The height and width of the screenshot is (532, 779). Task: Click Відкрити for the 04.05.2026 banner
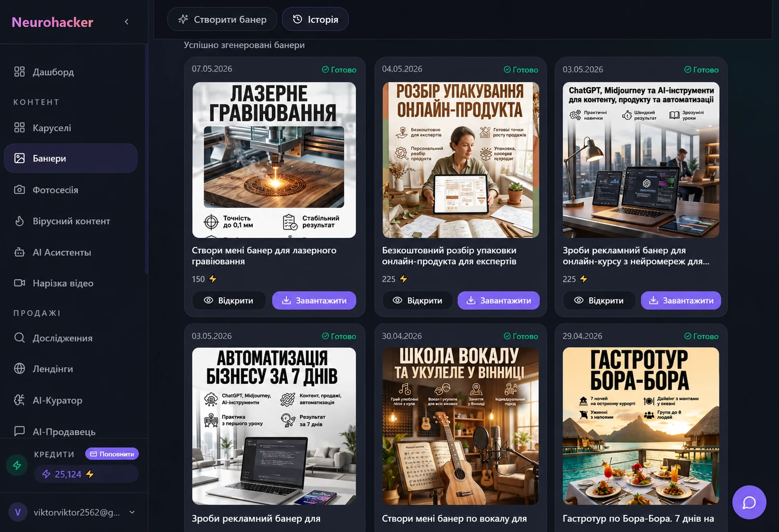click(x=418, y=301)
